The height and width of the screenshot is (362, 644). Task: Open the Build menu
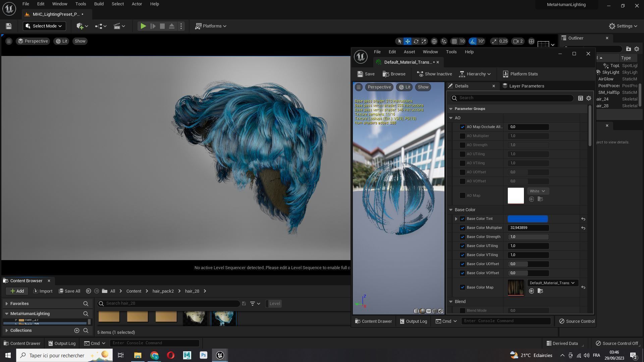point(99,4)
